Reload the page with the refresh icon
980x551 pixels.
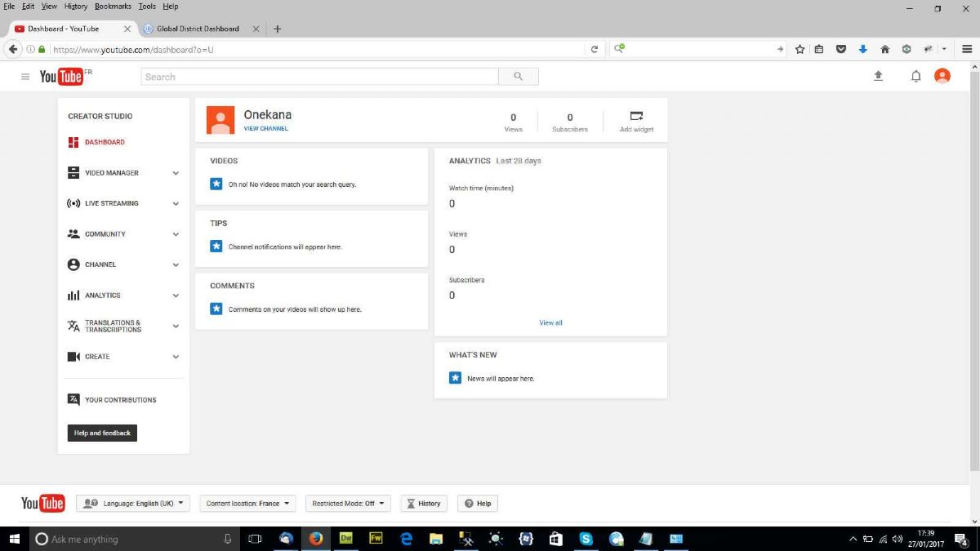595,49
